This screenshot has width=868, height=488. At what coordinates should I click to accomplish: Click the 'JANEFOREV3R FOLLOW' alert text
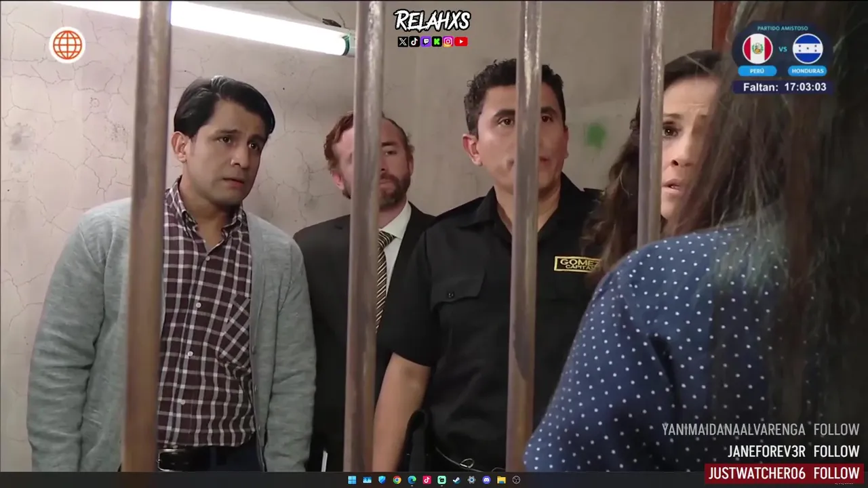(x=793, y=451)
